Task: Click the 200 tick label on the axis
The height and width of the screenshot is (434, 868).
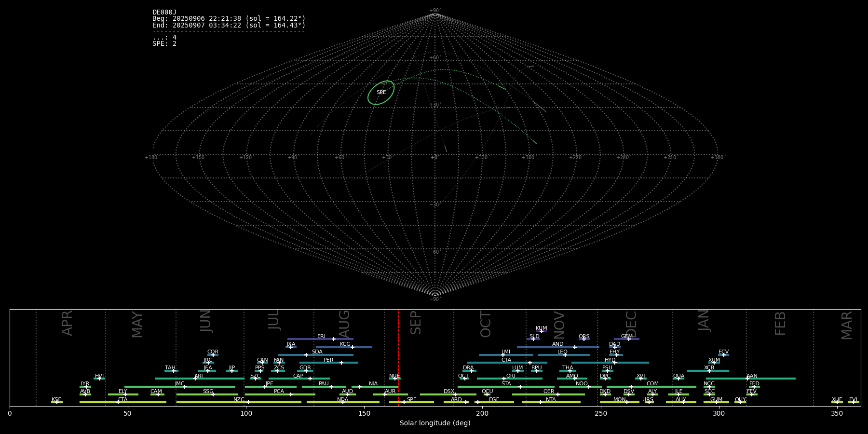Action: tap(482, 413)
